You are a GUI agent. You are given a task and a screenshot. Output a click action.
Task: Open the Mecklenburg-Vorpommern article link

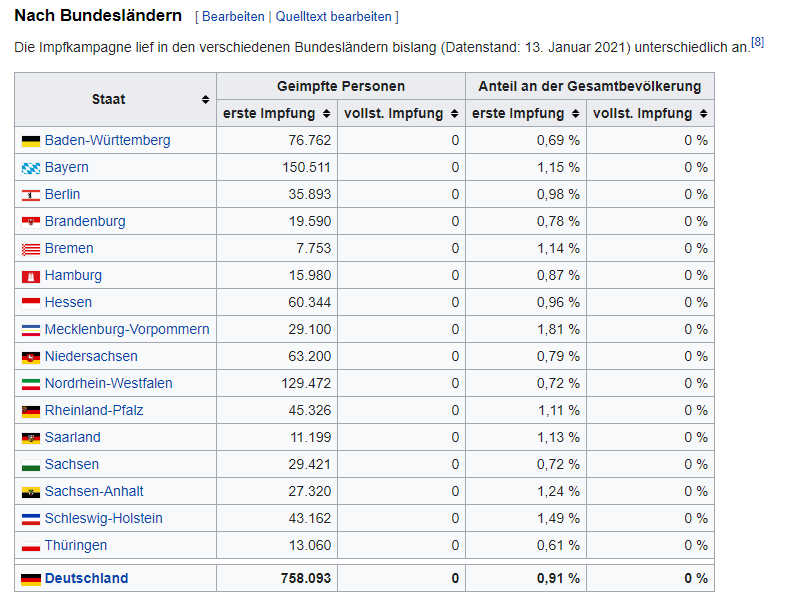coord(127,330)
